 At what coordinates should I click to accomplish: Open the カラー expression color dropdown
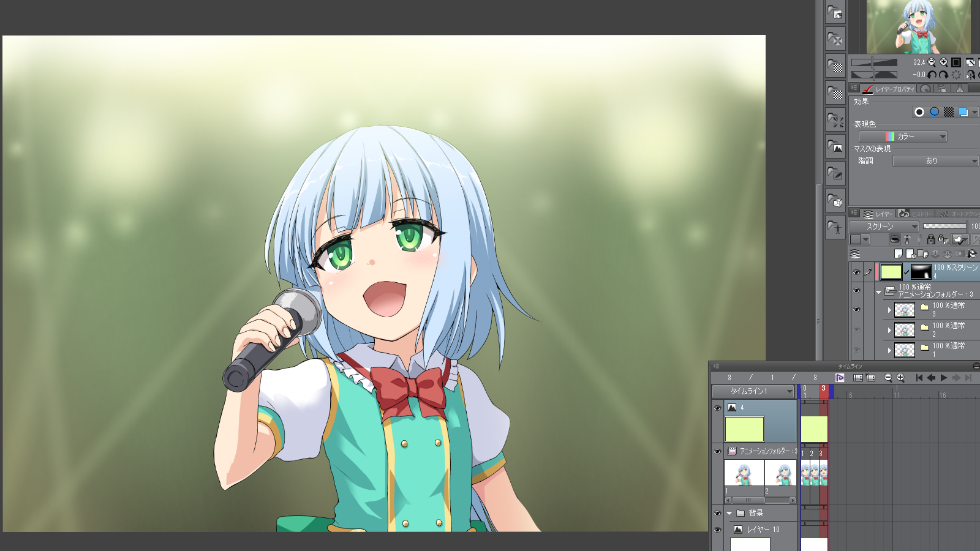pyautogui.click(x=903, y=137)
